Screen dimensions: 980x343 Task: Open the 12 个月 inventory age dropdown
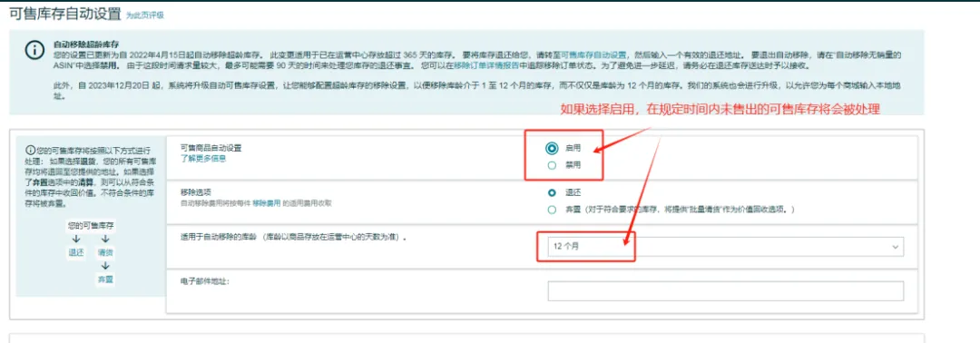726,247
